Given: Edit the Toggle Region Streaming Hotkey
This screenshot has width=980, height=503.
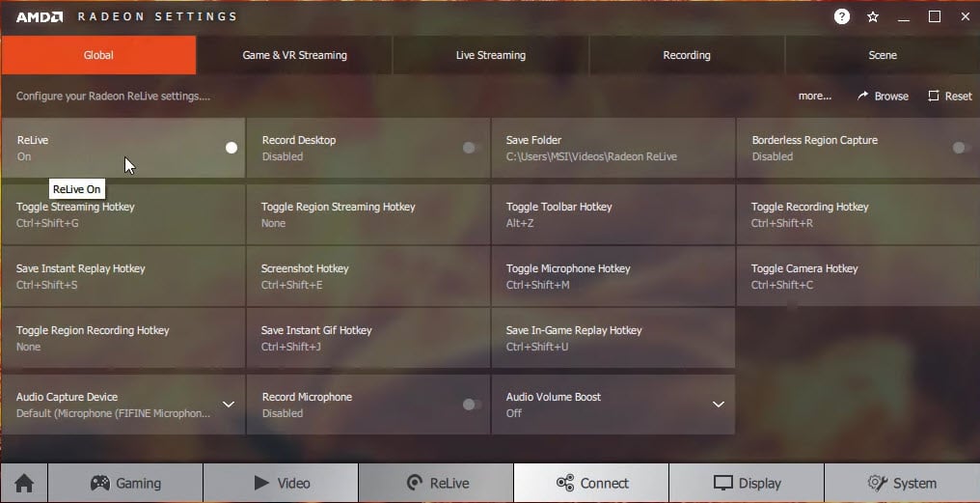Looking at the screenshot, I should click(x=368, y=214).
